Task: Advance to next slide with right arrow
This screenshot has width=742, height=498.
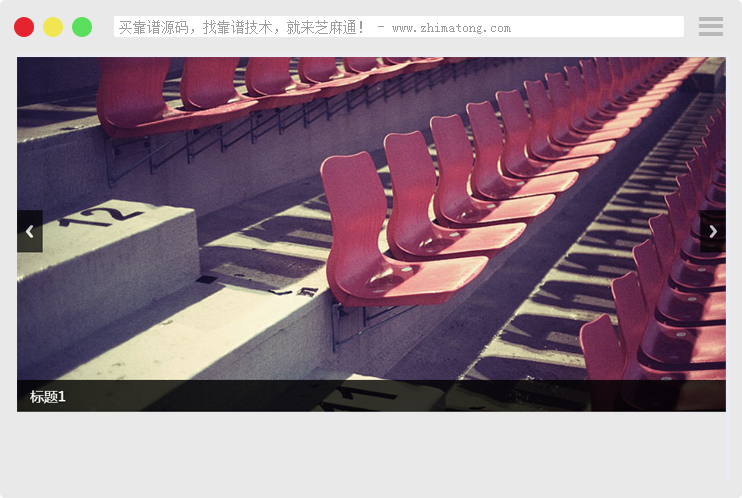Action: (712, 231)
